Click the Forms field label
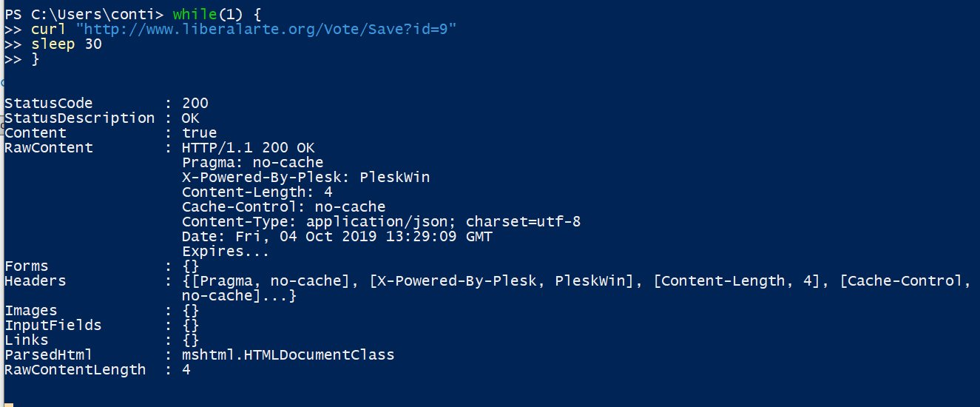This screenshot has height=407, width=980. (27, 266)
